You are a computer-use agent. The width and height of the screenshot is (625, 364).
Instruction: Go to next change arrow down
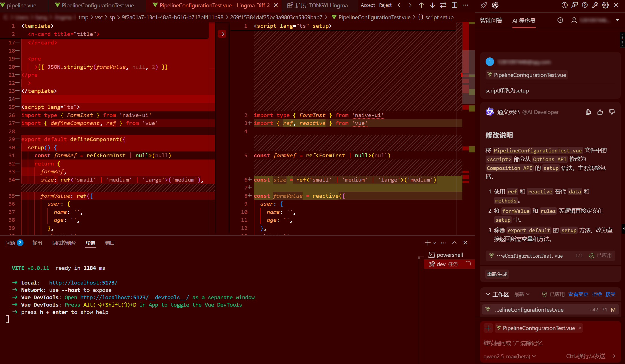point(432,5)
